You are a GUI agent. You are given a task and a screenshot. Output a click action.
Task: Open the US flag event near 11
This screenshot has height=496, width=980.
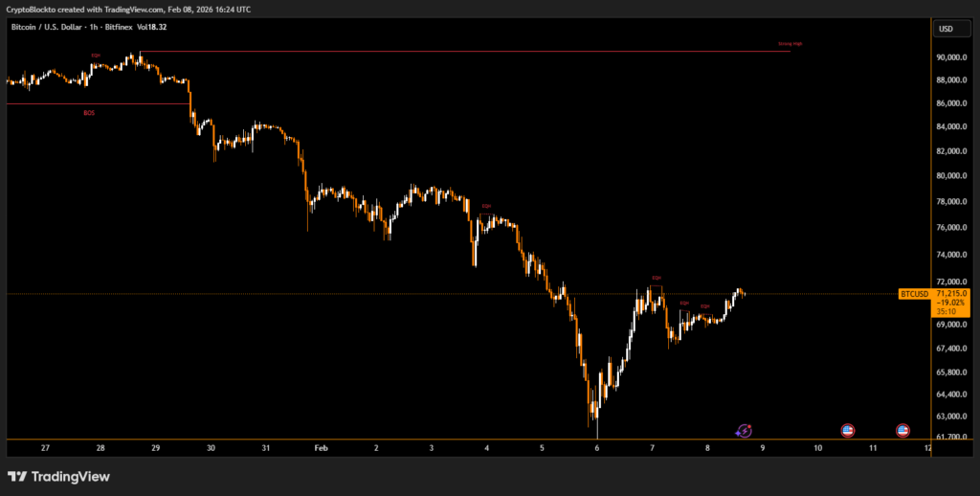[902, 432]
